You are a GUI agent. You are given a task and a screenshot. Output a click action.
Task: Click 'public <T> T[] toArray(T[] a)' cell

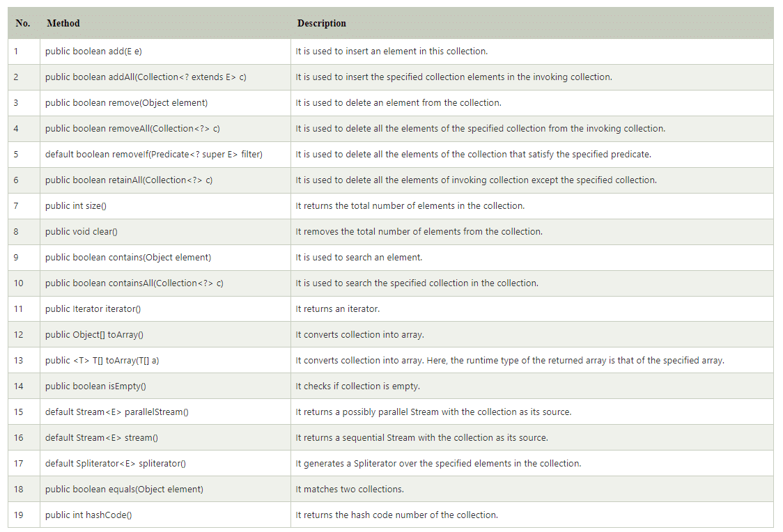click(165, 361)
